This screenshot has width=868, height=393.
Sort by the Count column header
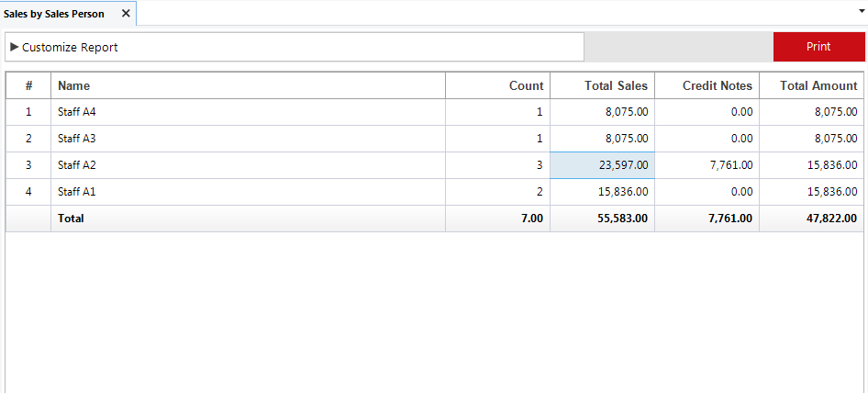(x=497, y=85)
